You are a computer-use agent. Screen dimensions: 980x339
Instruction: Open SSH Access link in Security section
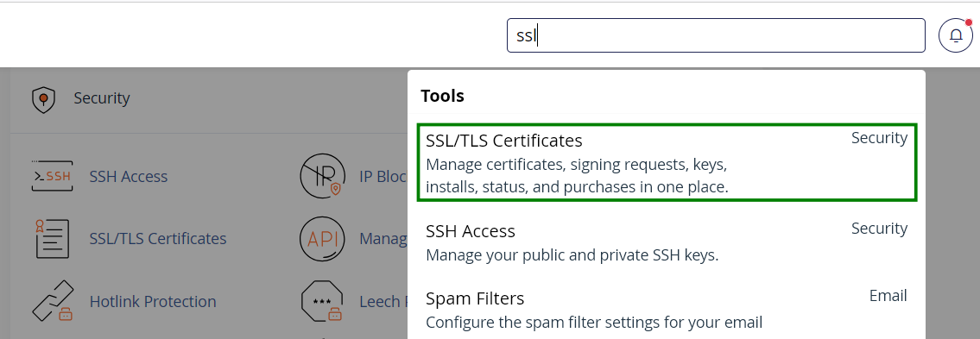tap(128, 177)
